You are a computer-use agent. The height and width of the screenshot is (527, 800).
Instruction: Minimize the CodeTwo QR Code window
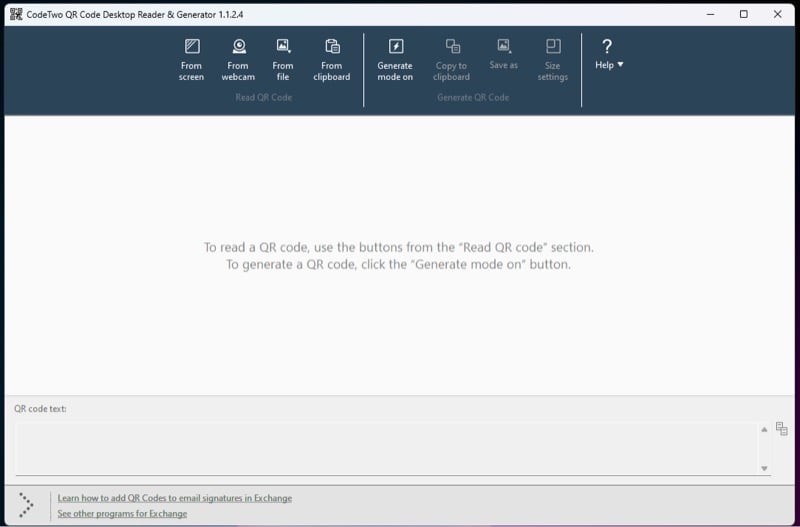711,14
